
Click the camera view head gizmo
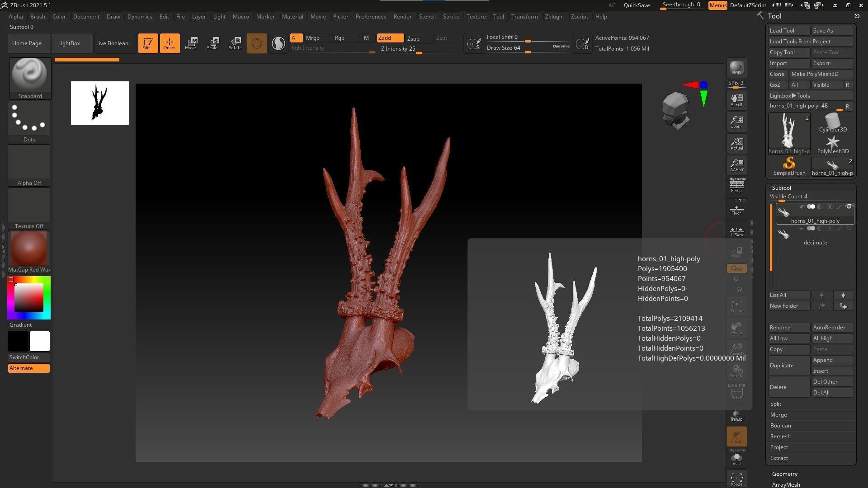point(675,110)
